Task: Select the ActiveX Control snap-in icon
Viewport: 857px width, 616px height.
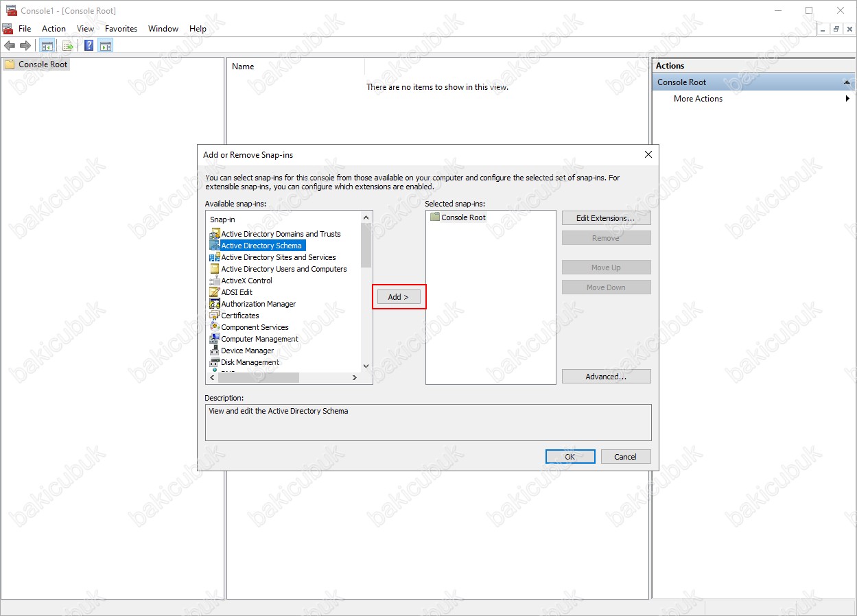Action: coord(215,281)
